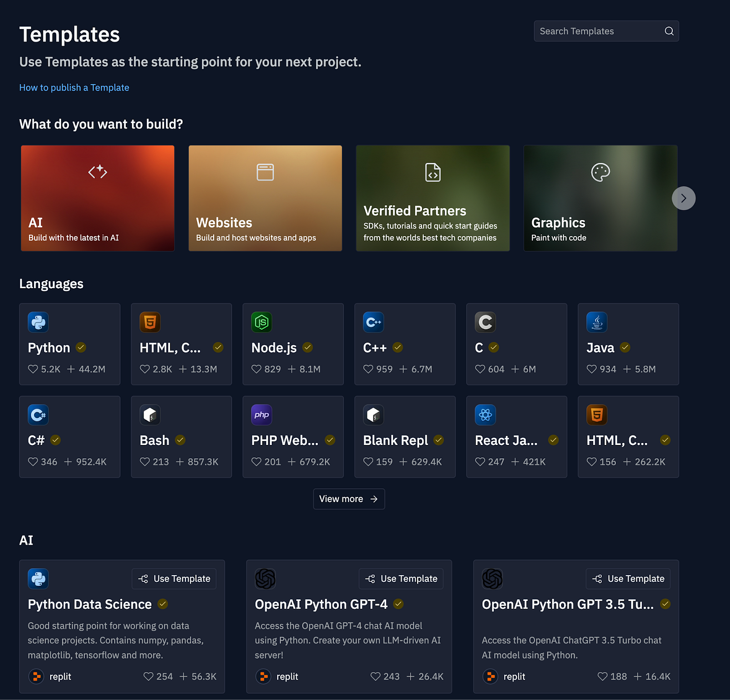This screenshot has height=700, width=730.
Task: Open the Websites category card
Action: pyautogui.click(x=265, y=198)
